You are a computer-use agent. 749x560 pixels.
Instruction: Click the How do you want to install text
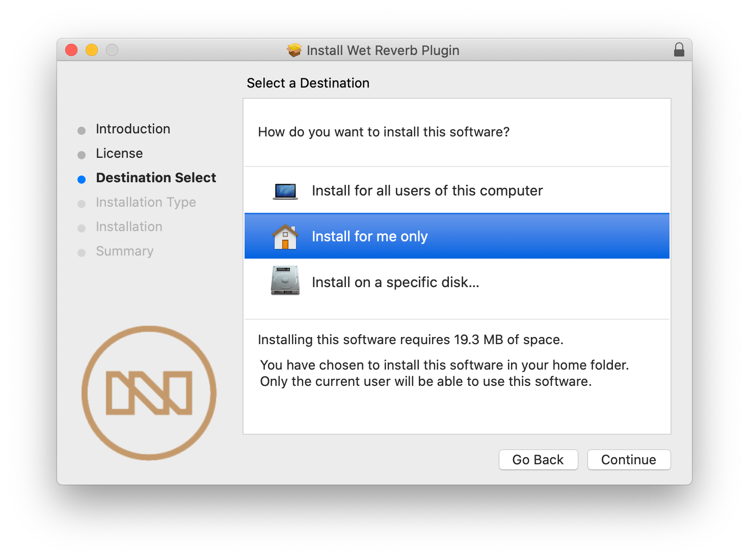coord(384,132)
